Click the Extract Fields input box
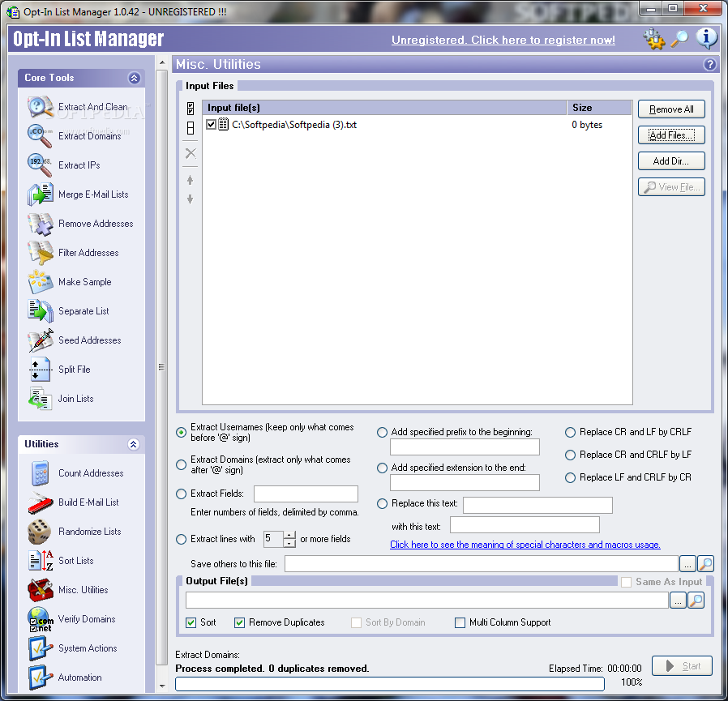The image size is (728, 701). (x=306, y=494)
